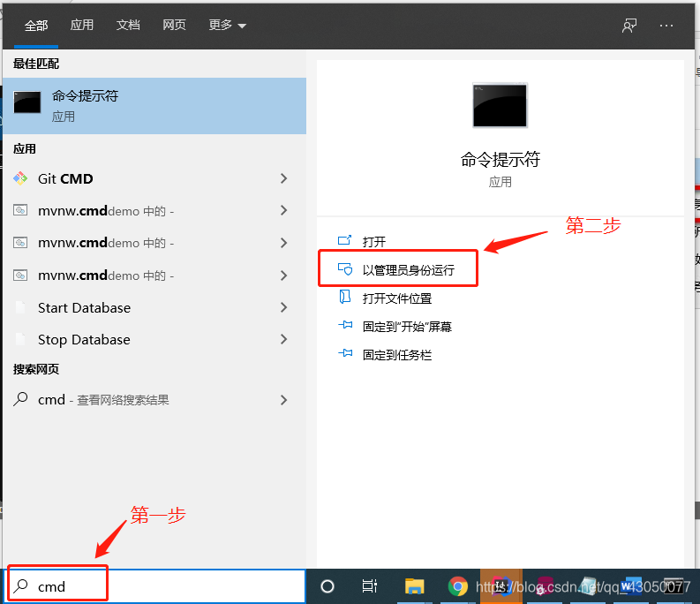The width and height of the screenshot is (700, 604).
Task: Click large 命令提示符 preview thumbnail
Action: 500,105
